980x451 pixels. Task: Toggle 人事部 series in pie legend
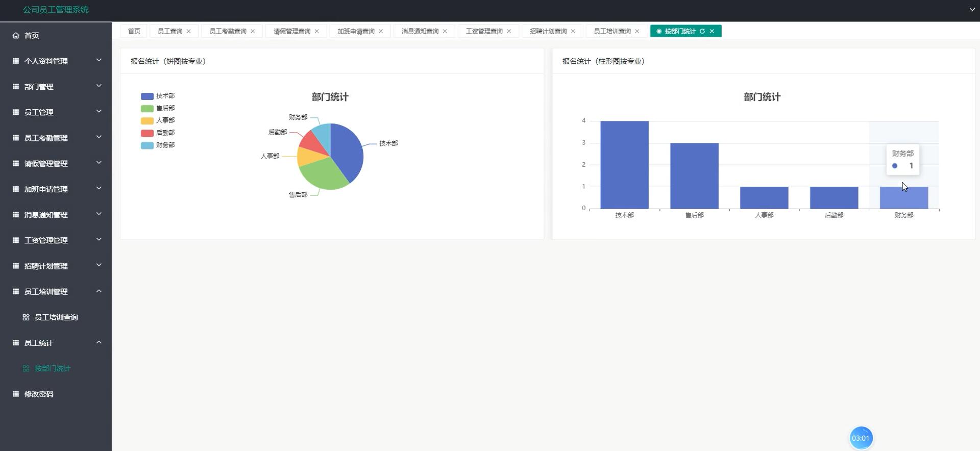coord(158,120)
